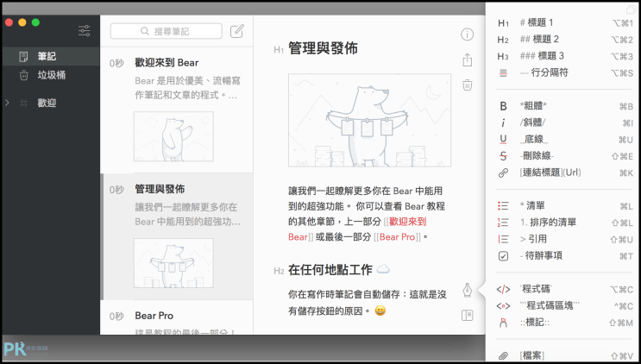The width and height of the screenshot is (641, 364).
Task: Insert a 行分隔符 line separator
Action: (503, 73)
